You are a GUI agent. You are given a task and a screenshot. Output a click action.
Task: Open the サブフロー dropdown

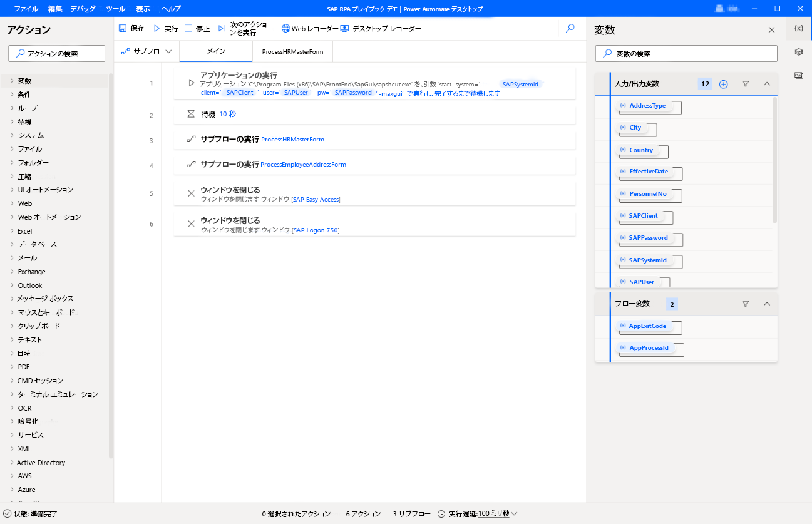146,51
